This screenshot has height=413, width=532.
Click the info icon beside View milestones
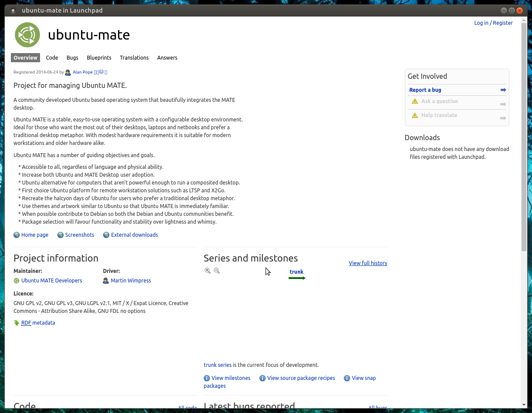[207, 378]
